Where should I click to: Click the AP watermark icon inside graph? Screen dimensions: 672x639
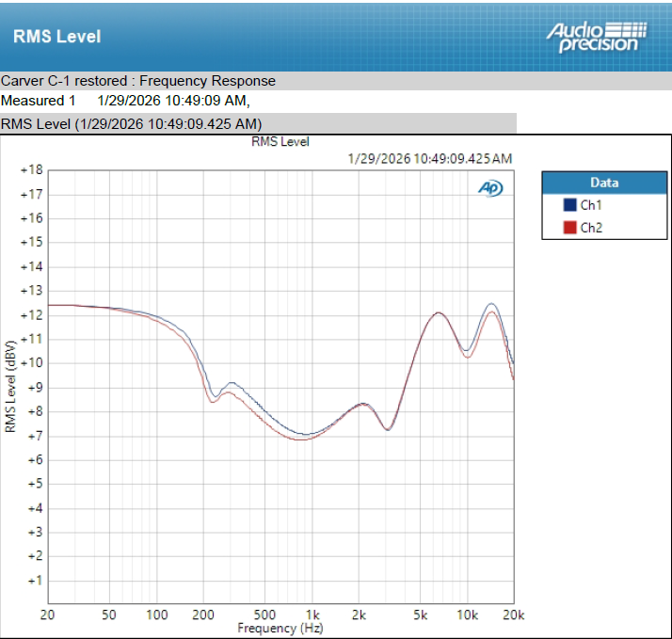click(490, 188)
